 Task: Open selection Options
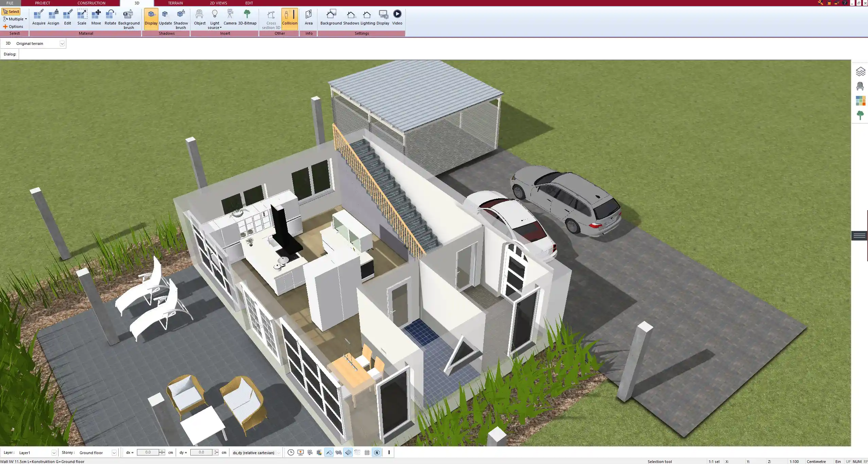click(13, 27)
